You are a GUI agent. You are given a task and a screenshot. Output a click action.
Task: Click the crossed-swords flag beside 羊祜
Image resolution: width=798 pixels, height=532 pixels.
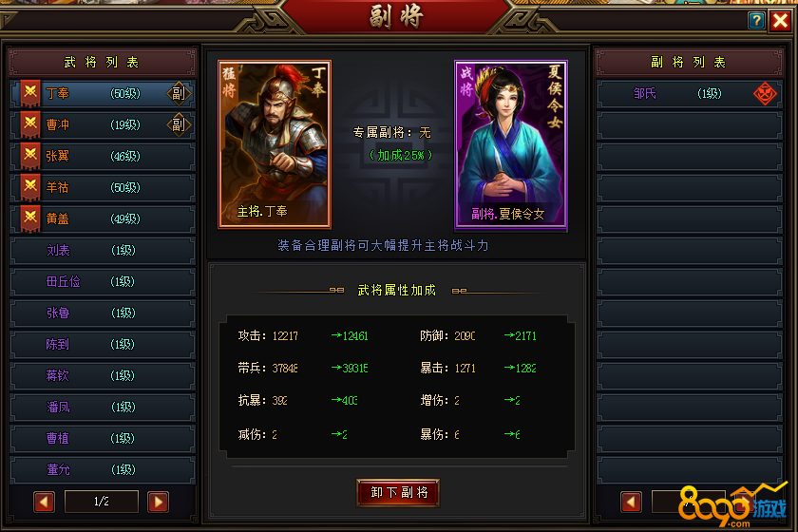coord(30,187)
